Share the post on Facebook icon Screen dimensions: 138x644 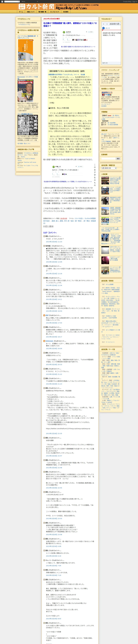50,226
